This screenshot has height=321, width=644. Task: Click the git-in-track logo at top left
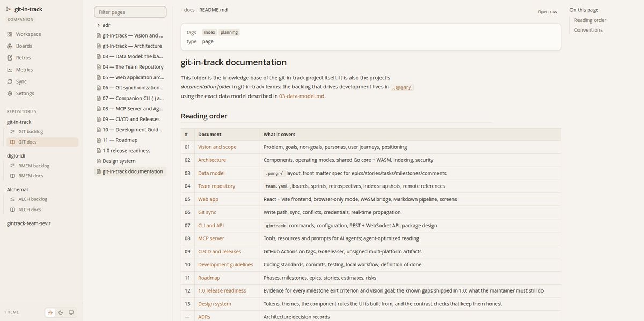(25, 9)
